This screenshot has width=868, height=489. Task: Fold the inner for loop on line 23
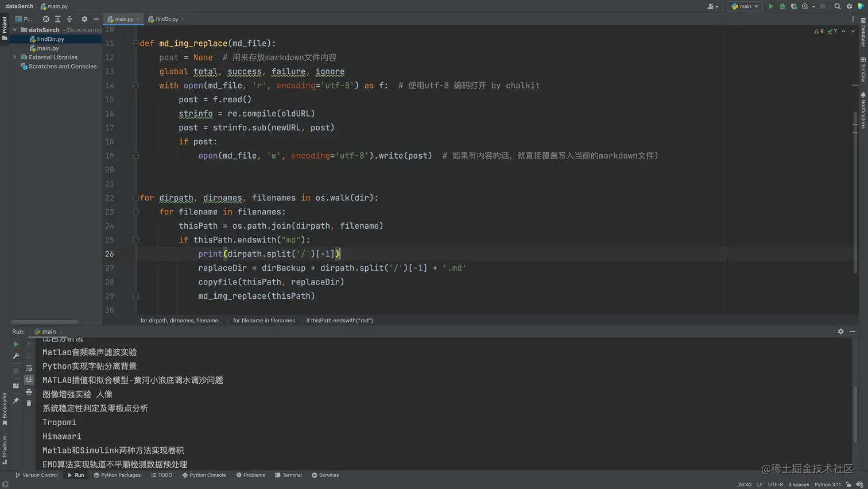pos(136,212)
